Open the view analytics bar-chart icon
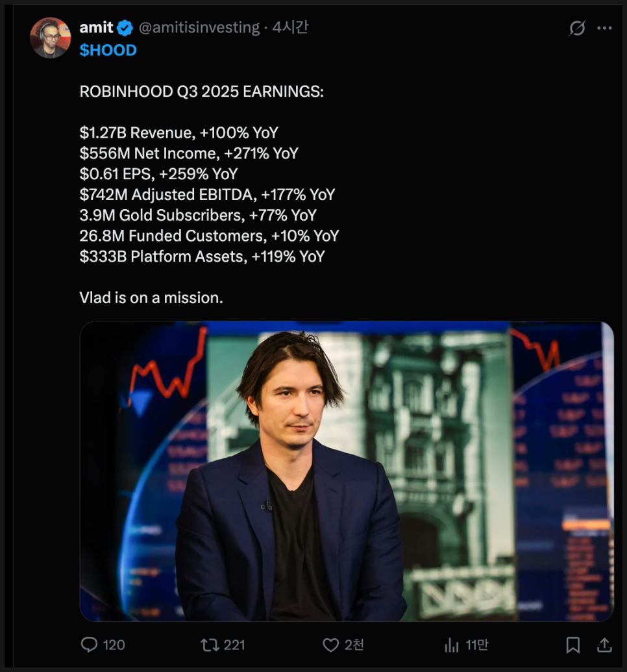This screenshot has height=672, width=627. click(451, 645)
